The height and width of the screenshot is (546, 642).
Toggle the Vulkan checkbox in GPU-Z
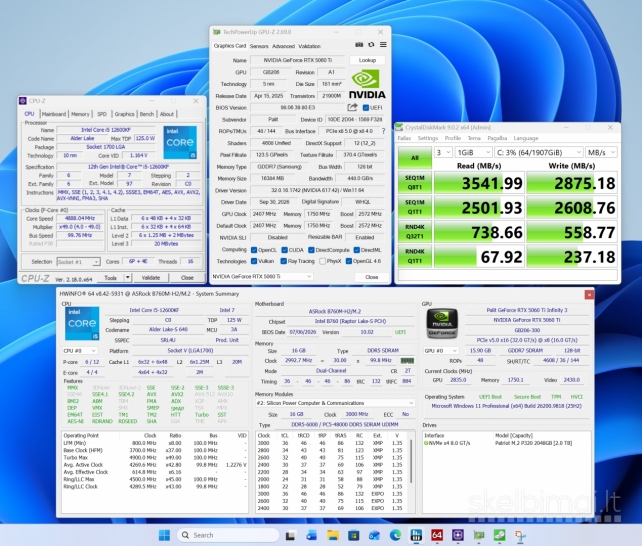point(254,261)
